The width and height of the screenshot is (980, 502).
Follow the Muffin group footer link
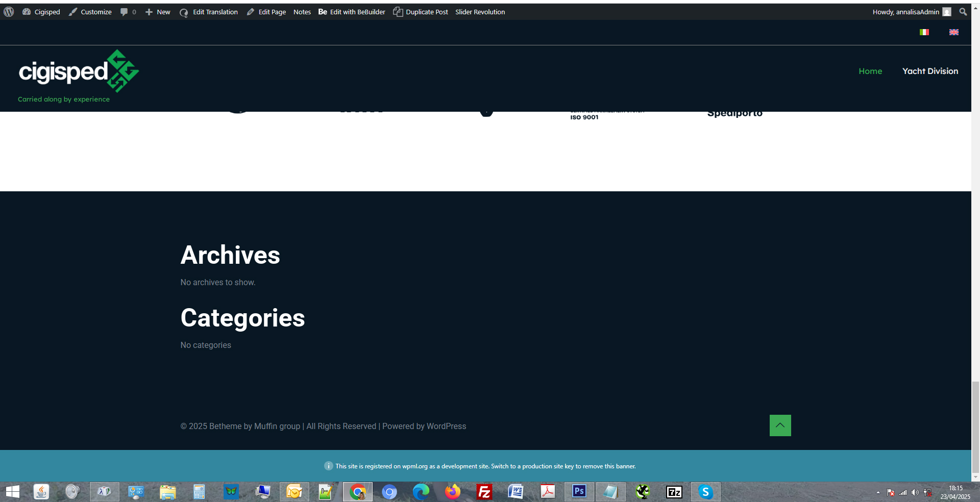coord(277,426)
